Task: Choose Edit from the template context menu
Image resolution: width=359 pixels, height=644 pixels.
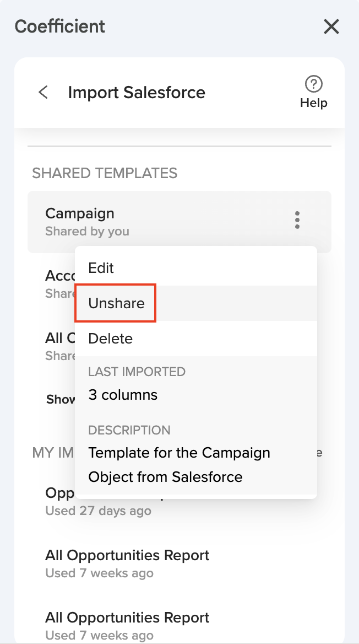Action: [101, 268]
